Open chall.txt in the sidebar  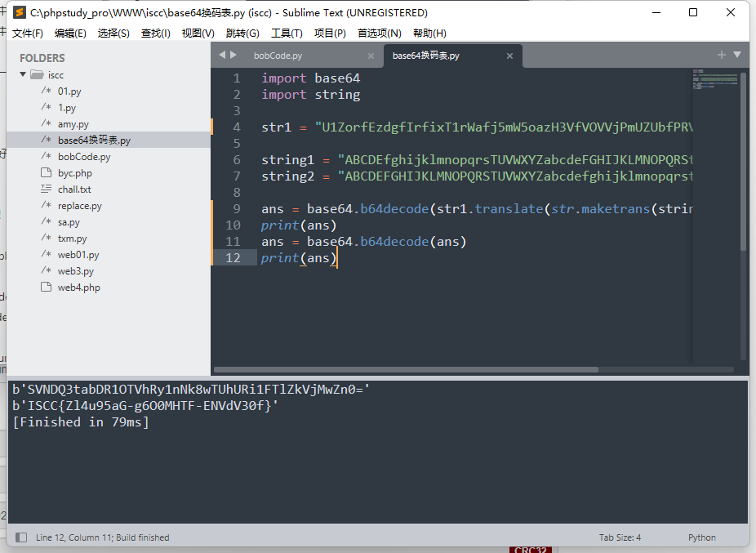pyautogui.click(x=74, y=190)
